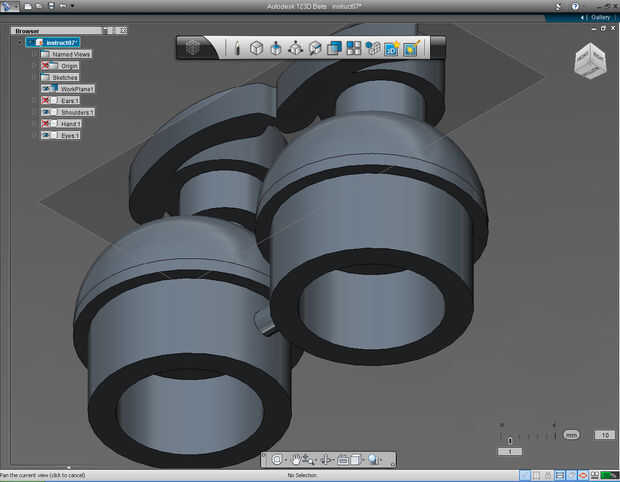
Task: Select the Move/transform tool icon
Action: click(295, 48)
